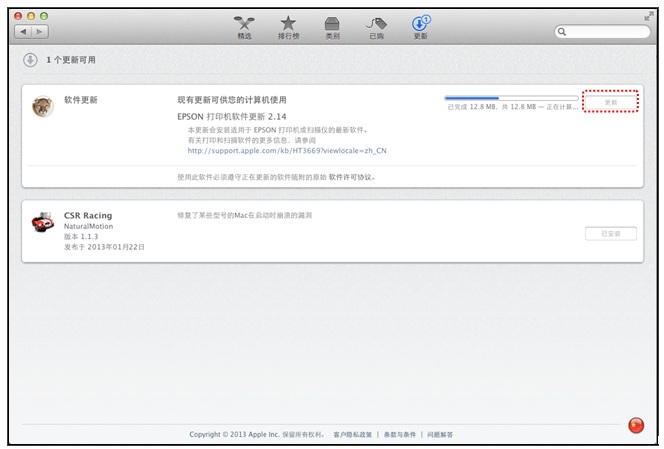Click the NaturalMotion developer name
Viewport: 664px width, 449px height.
89,227
